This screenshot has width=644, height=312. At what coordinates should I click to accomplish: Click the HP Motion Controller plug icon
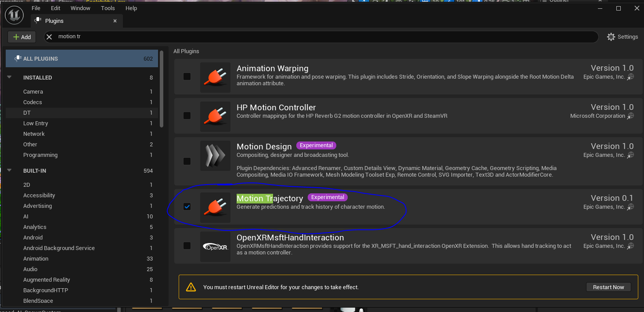click(x=215, y=116)
